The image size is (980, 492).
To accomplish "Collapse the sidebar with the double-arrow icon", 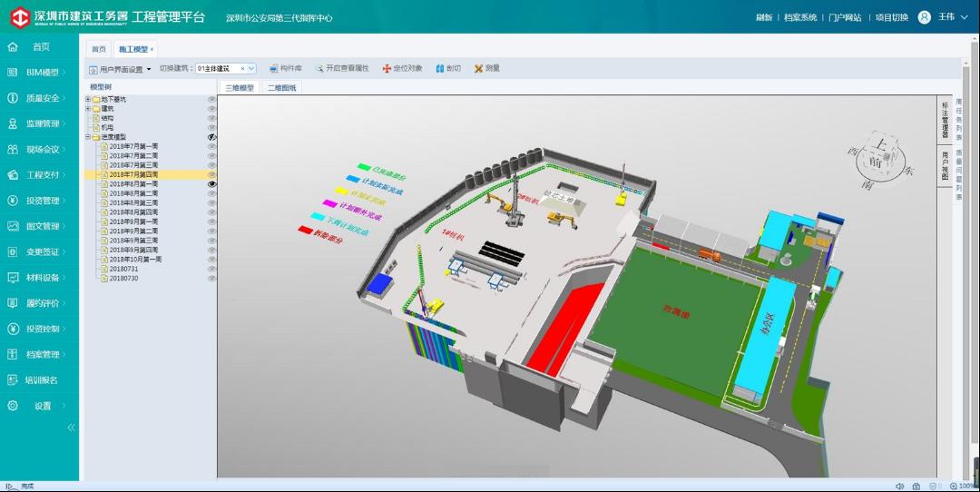I will click(x=72, y=428).
